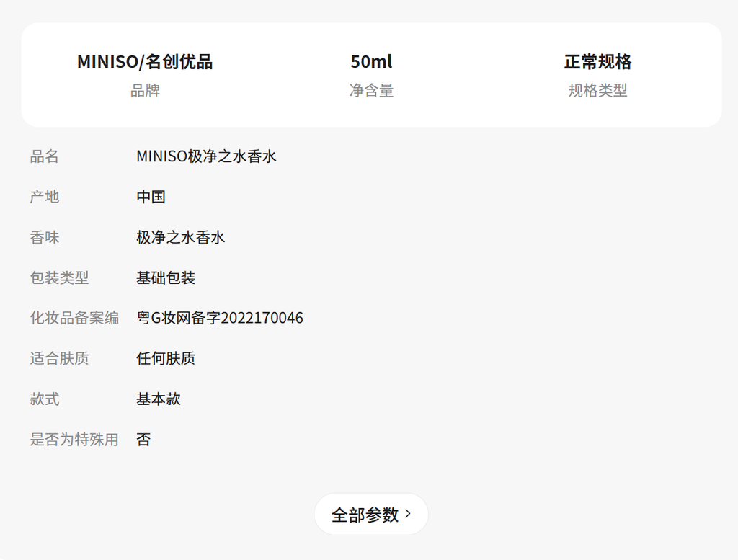Select the style value 基本款
The height and width of the screenshot is (560, 738).
(x=159, y=399)
